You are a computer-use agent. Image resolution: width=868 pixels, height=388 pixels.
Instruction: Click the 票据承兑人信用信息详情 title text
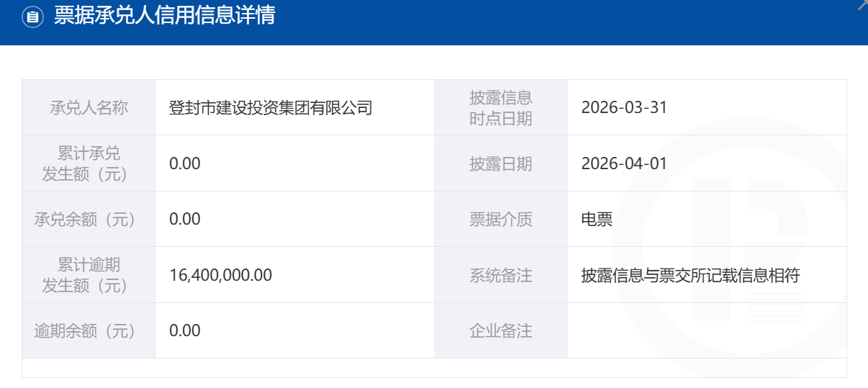[x=164, y=16]
